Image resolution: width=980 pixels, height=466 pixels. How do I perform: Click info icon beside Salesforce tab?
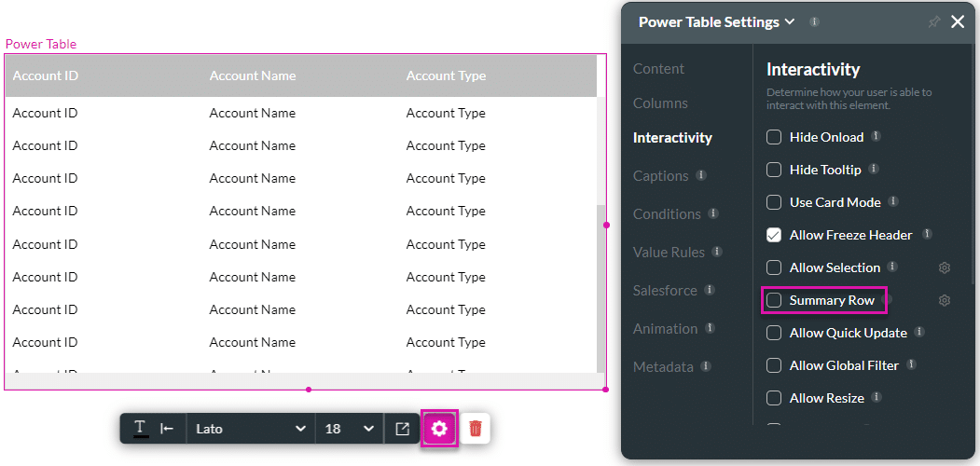[x=710, y=290]
